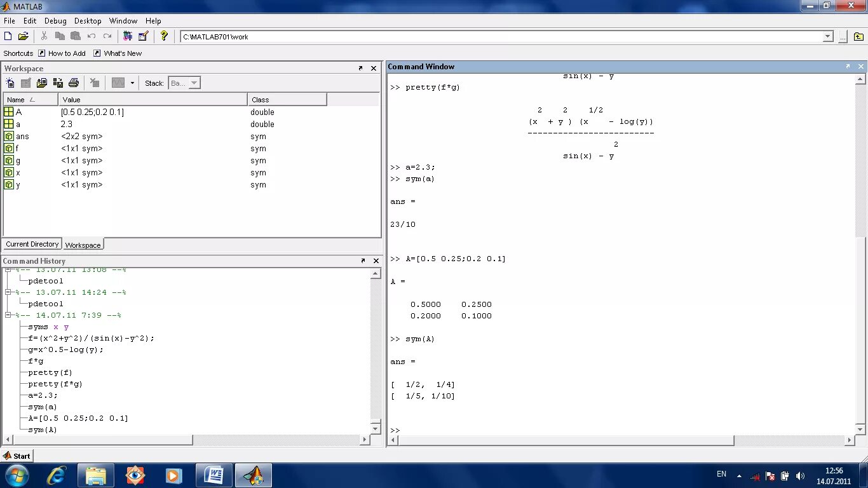868x488 pixels.
Task: Collapse the 14.07.11 7:39 history session
Action: pyautogui.click(x=8, y=315)
